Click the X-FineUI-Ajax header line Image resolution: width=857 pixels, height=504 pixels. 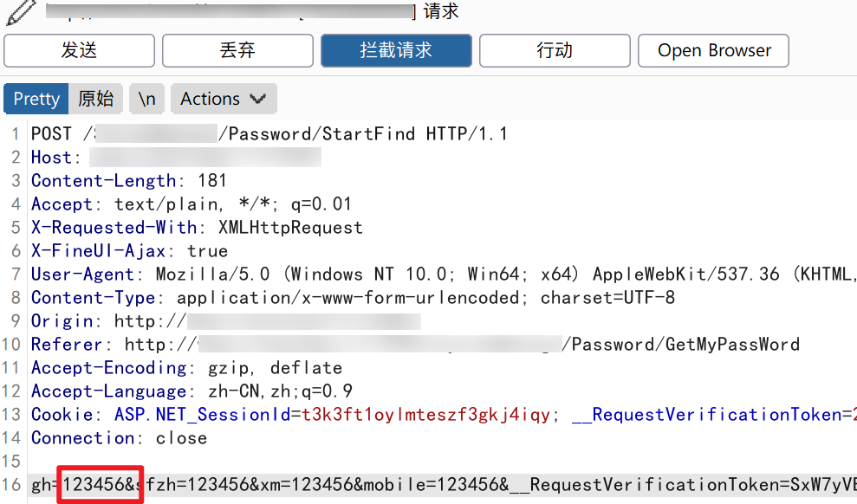pos(129,251)
